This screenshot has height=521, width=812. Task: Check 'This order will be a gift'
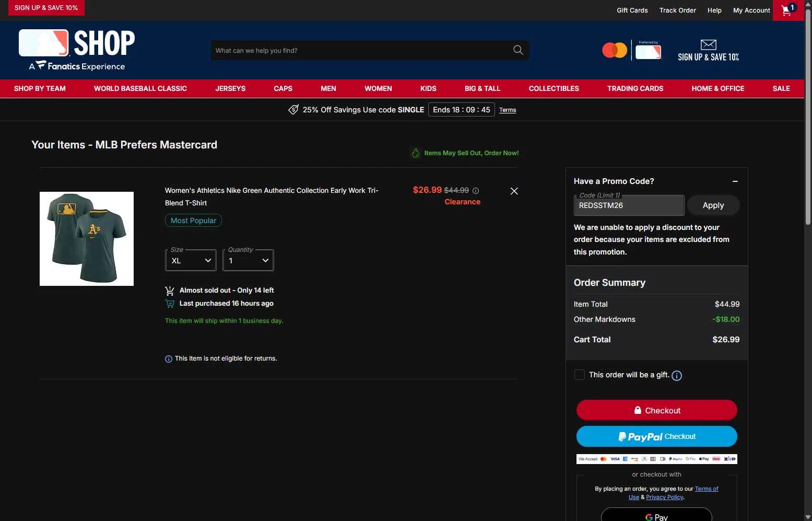point(579,375)
